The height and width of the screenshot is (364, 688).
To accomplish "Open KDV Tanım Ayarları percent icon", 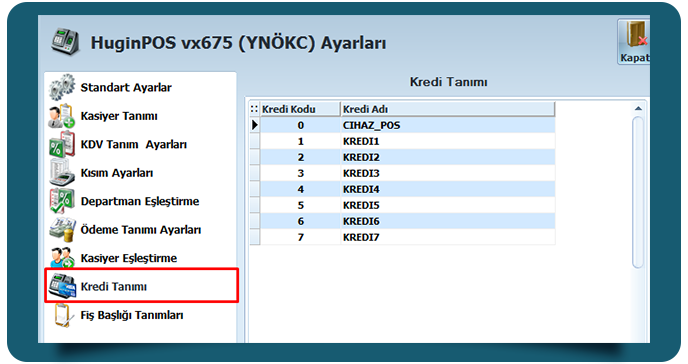I will [62, 144].
